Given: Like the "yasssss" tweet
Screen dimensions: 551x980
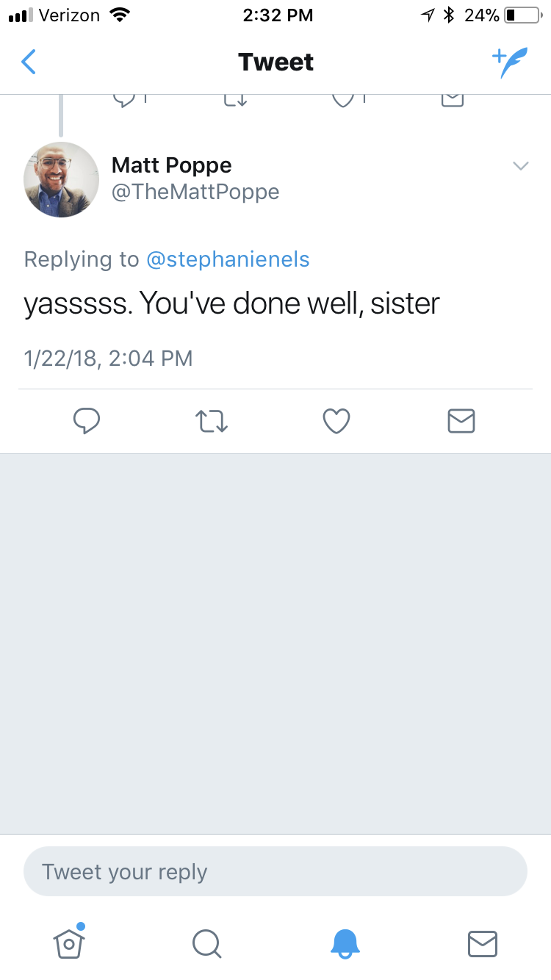Looking at the screenshot, I should click(x=336, y=421).
